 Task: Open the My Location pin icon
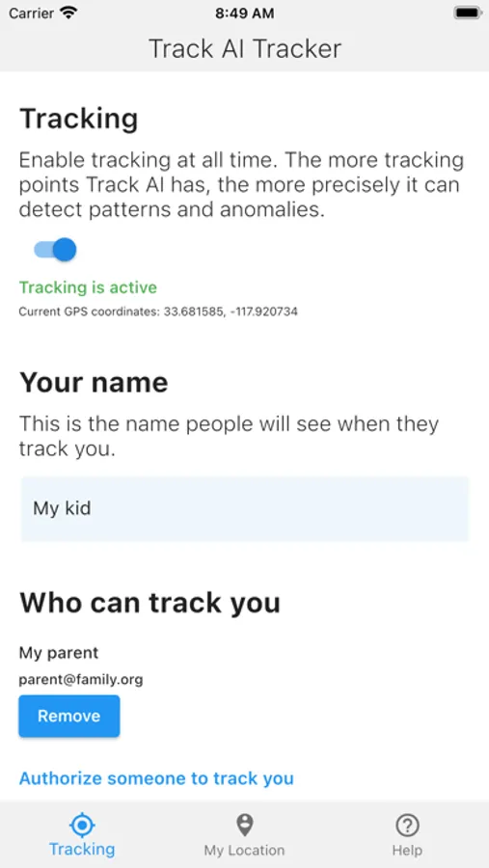coord(244,826)
